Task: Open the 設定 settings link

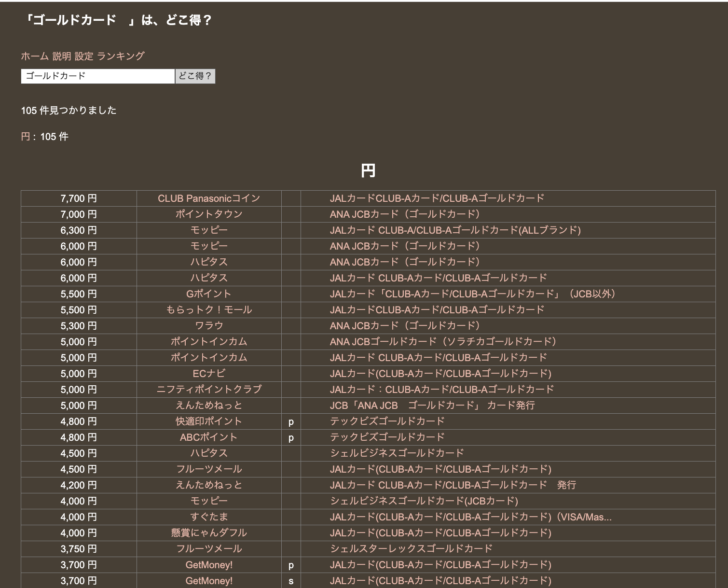Action: pos(83,56)
